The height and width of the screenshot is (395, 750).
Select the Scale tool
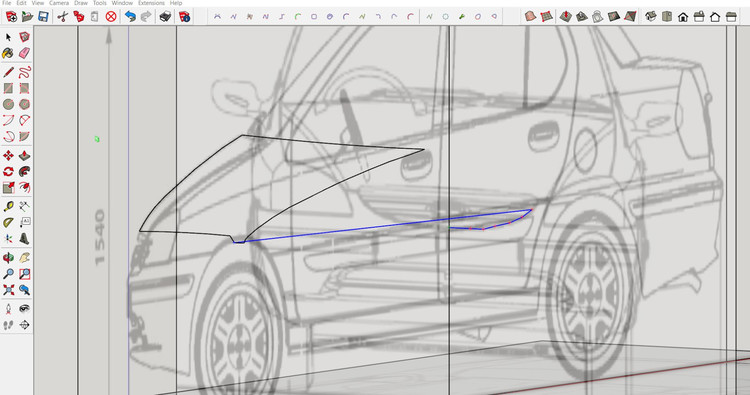coord(8,187)
